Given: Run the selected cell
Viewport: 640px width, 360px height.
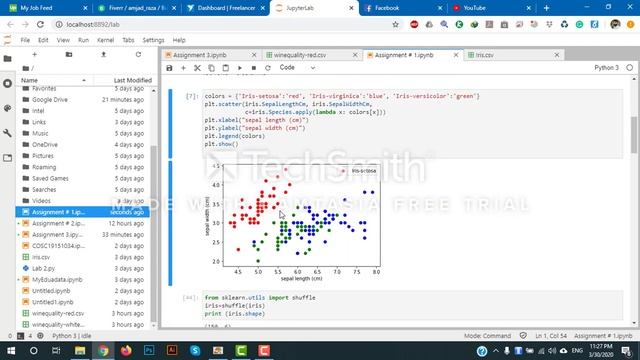Looking at the screenshot, I should pos(240,68).
